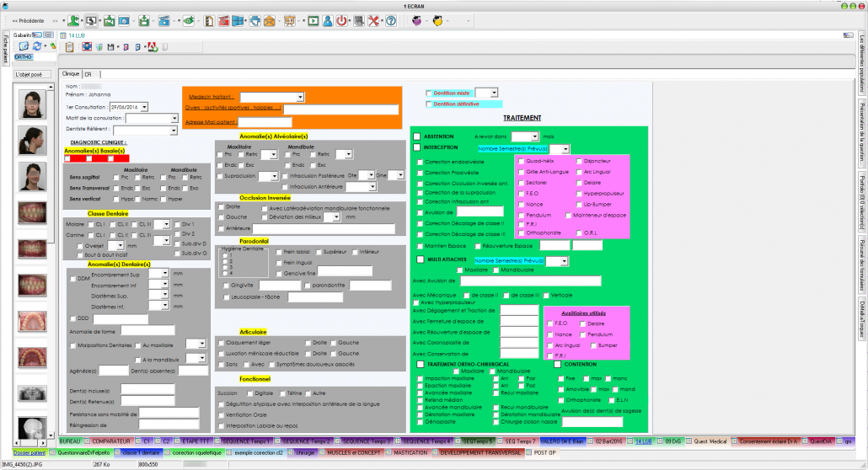
Task: Click the red power button icon
Action: 342,20
